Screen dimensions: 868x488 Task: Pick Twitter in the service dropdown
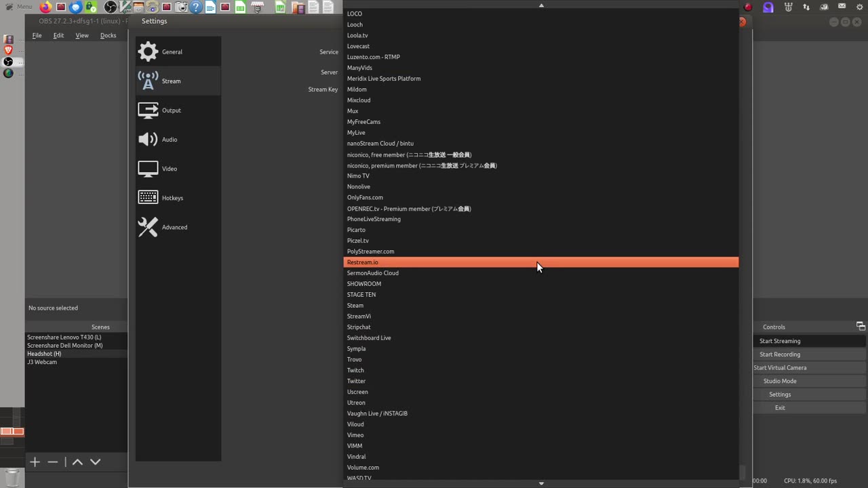click(541, 381)
